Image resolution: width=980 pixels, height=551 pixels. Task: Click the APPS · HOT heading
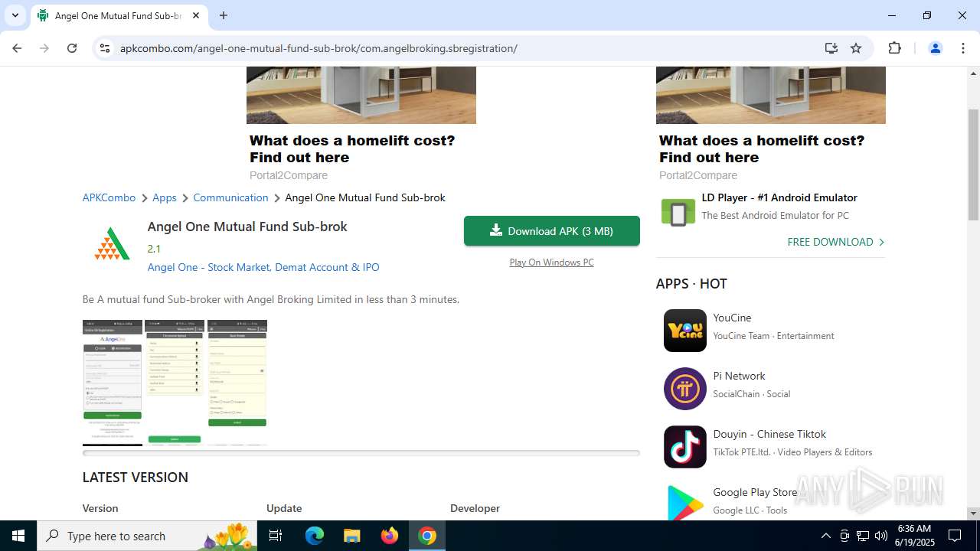691,284
